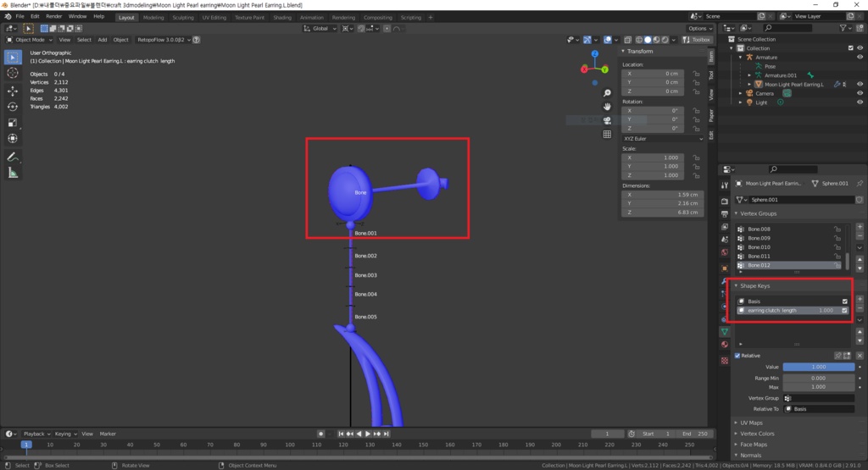868x470 pixels.
Task: Click the viewport zoom magnifier gizmo
Action: point(607,93)
